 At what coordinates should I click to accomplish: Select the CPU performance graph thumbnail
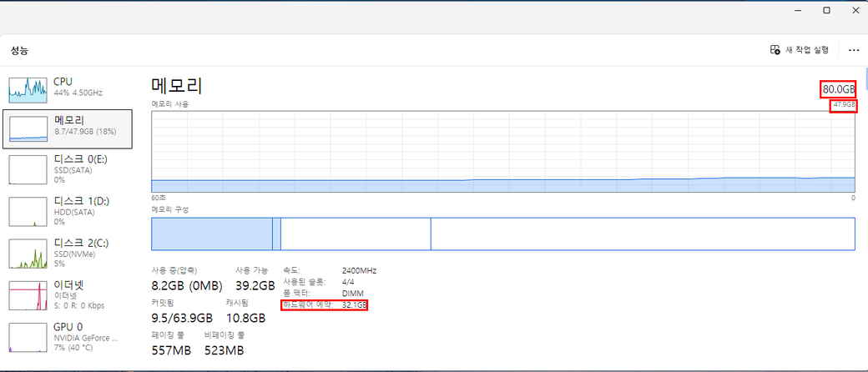tap(29, 89)
